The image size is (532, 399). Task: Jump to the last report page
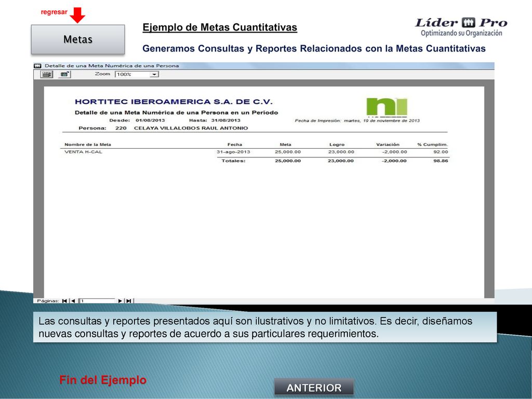click(129, 301)
